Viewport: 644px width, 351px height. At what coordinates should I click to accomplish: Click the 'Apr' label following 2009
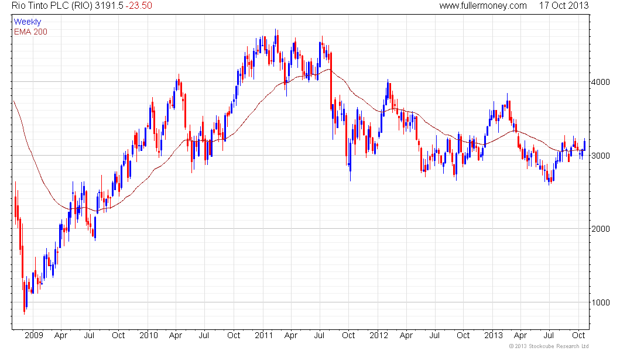(x=61, y=335)
